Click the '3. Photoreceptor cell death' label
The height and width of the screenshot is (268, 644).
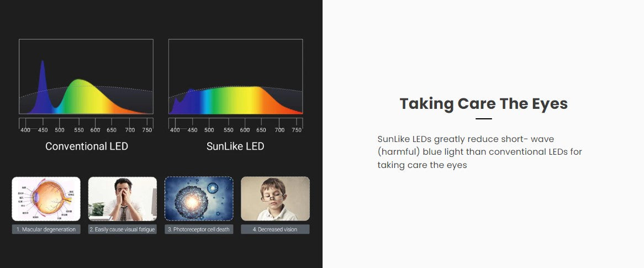(x=199, y=229)
